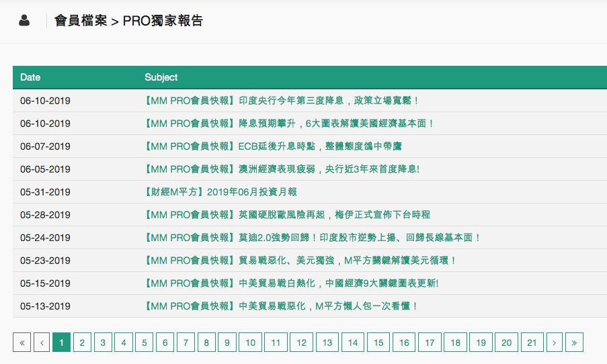Screen dimensions: 607x364
Task: Click the 05-31-2019 date cell
Action: [45, 192]
